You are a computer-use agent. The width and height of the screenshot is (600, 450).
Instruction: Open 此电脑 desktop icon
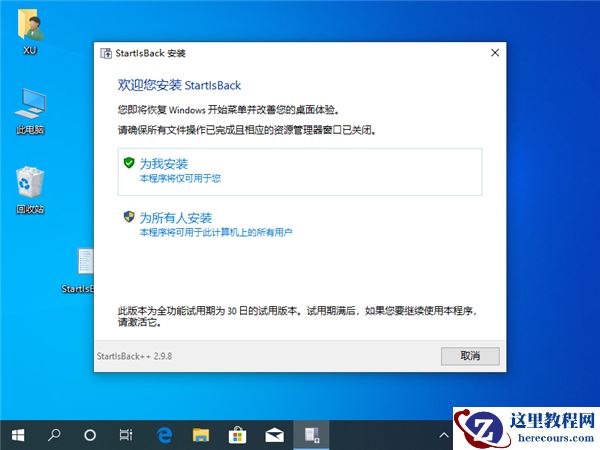pyautogui.click(x=30, y=111)
